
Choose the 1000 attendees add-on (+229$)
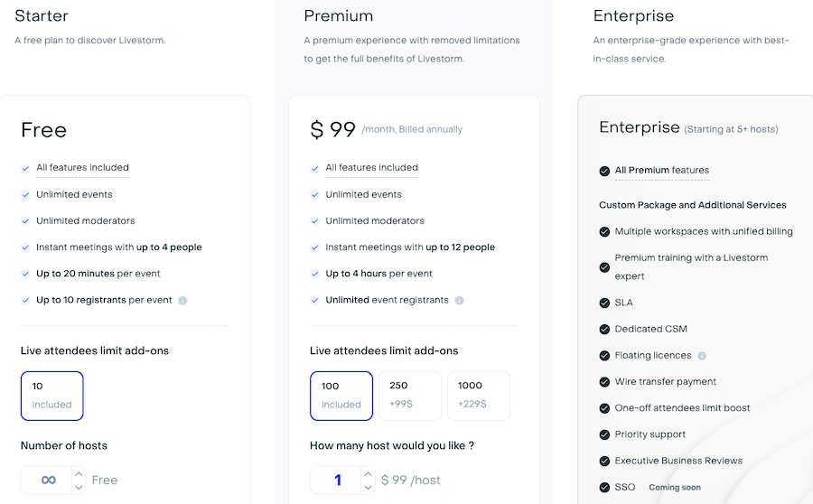(x=478, y=396)
